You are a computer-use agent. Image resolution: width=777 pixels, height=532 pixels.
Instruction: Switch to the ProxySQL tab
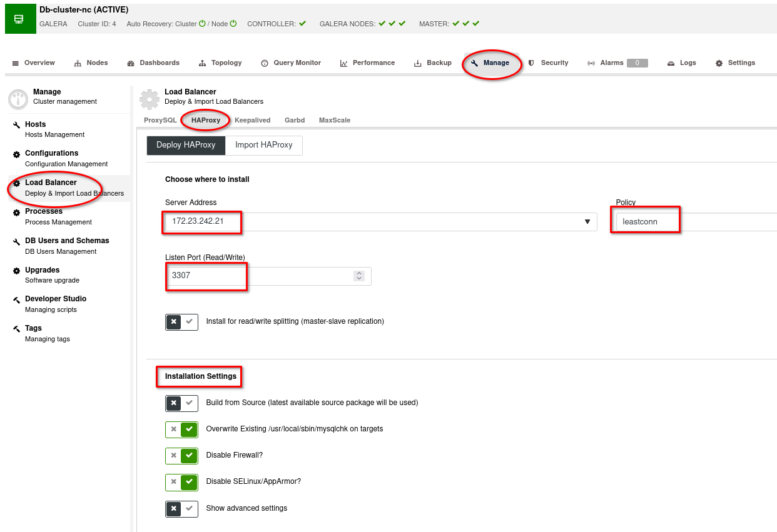pyautogui.click(x=160, y=120)
